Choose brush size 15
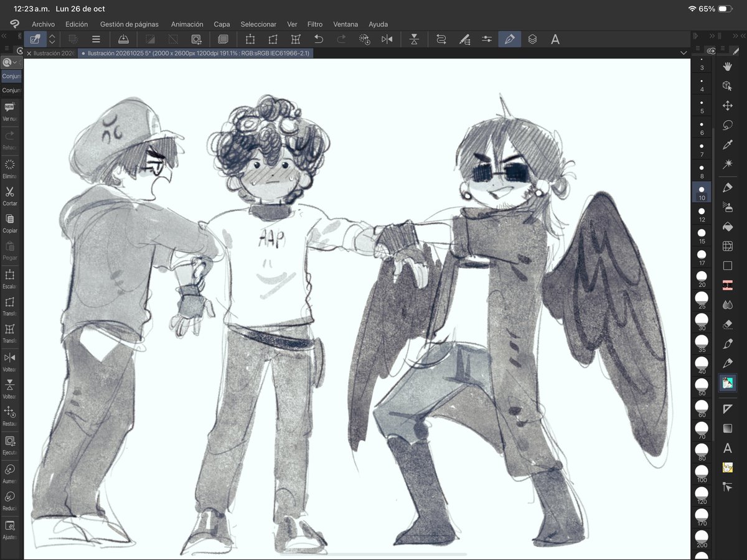747x560 pixels. coord(702,236)
